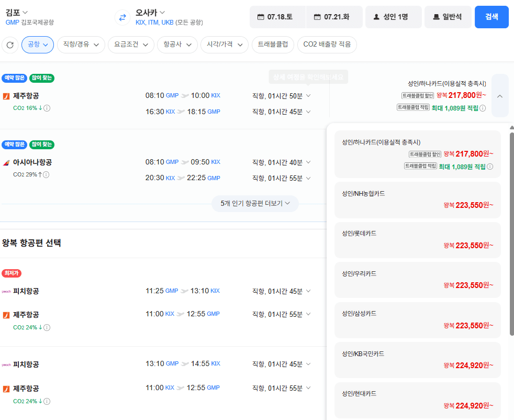514x420 pixels.
Task: Open 오사카 destination city dropdown
Action: (150, 13)
